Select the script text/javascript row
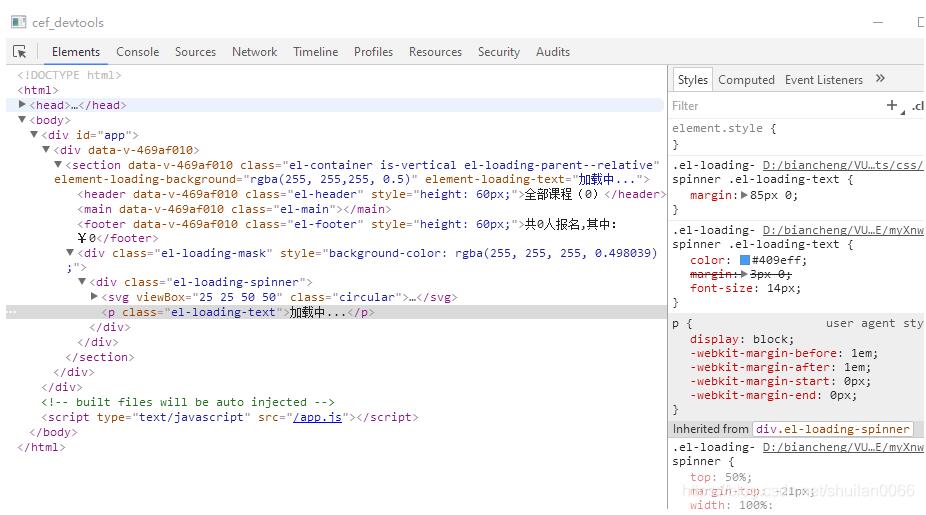926x515 pixels. pyautogui.click(x=230, y=417)
